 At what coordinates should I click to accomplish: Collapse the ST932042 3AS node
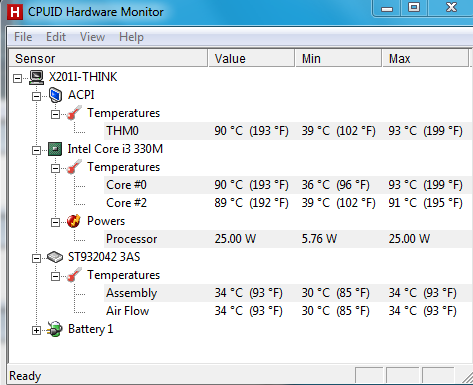pos(36,259)
